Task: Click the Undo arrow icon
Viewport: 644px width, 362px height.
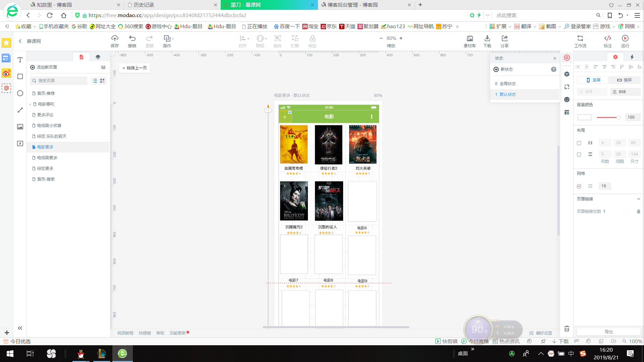Action: tap(132, 39)
